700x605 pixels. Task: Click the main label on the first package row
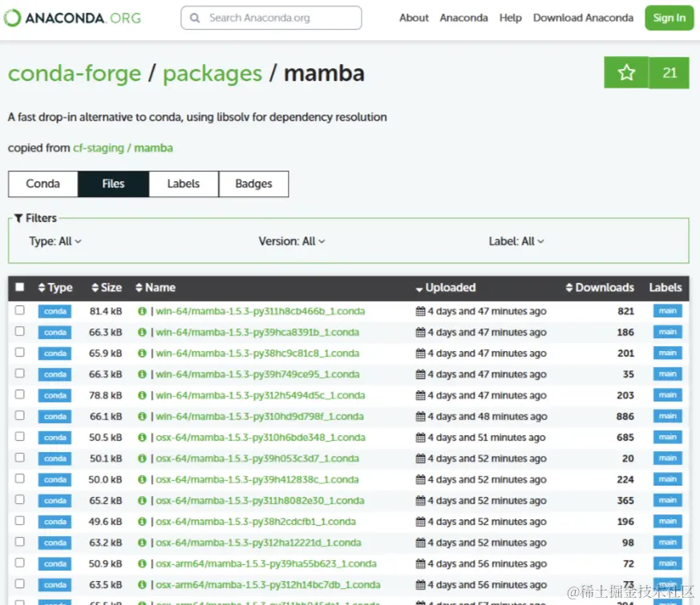[666, 311]
